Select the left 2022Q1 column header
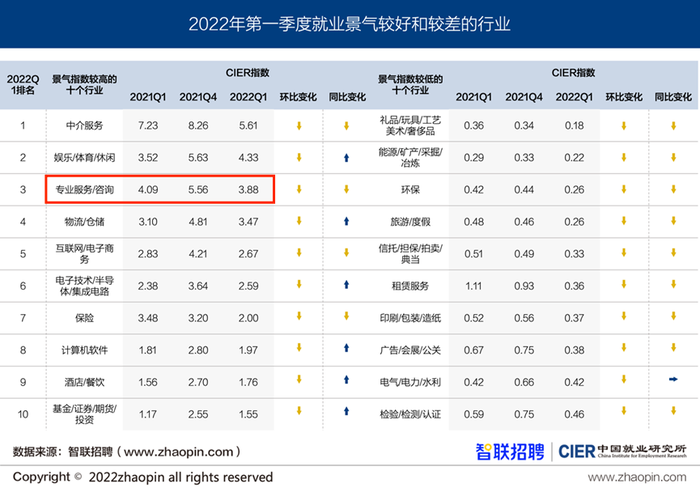 click(x=248, y=97)
